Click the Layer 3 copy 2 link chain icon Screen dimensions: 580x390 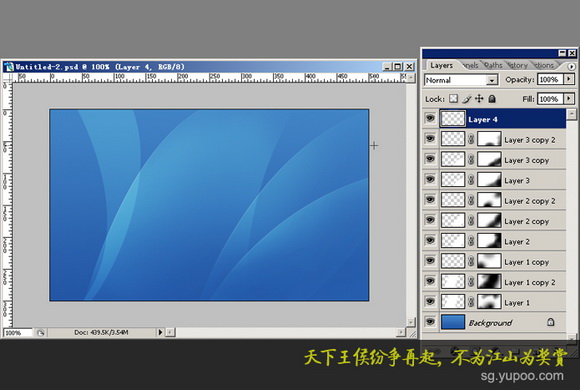click(x=471, y=139)
